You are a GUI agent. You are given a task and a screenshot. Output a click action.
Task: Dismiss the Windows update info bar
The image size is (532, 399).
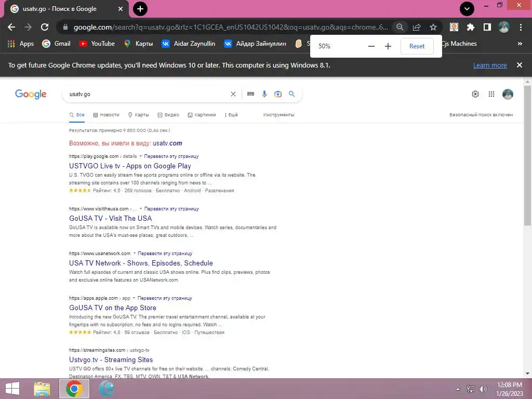coord(520,65)
